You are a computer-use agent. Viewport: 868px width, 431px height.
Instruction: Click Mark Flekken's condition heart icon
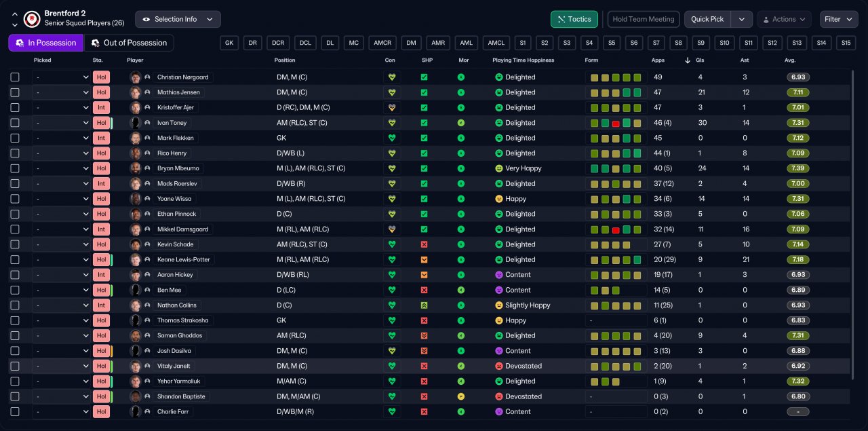click(391, 138)
